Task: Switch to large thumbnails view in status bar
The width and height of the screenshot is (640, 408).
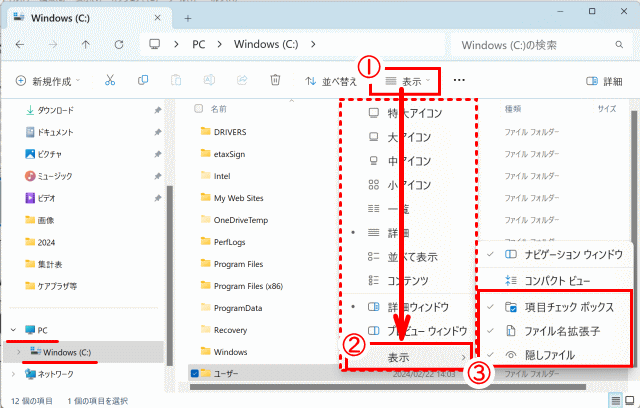Action: [630, 400]
